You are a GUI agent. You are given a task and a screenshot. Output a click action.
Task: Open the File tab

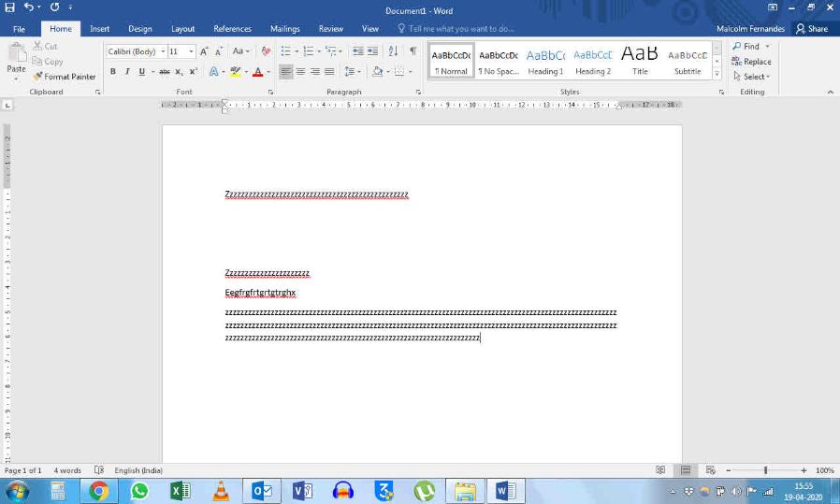19,29
